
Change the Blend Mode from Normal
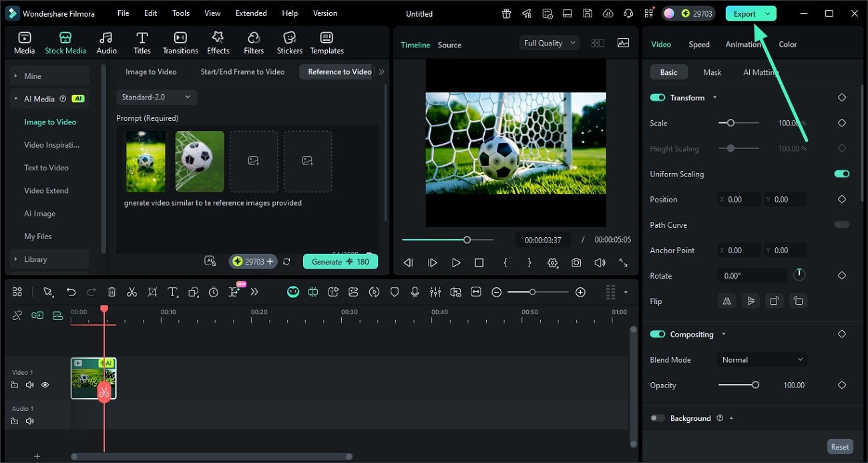762,359
